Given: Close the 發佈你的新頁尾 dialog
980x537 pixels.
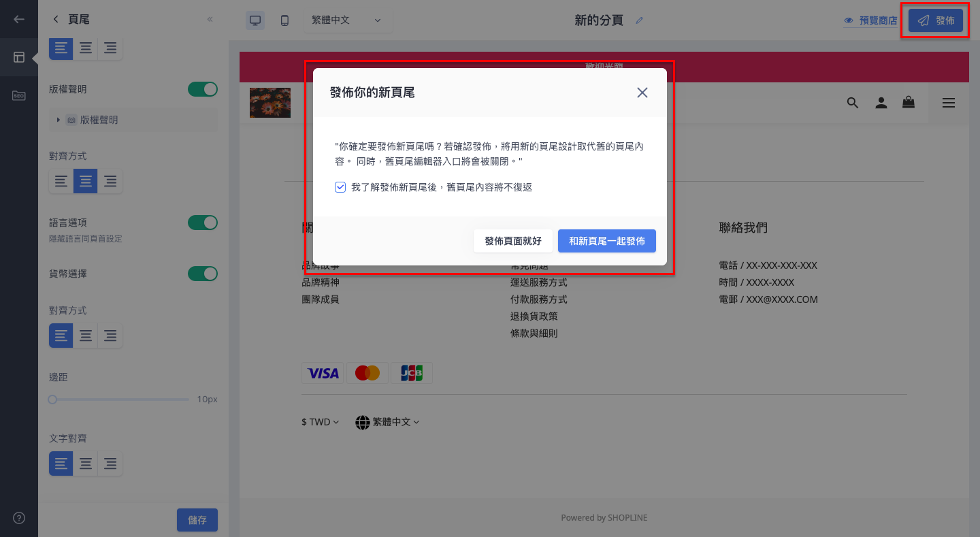Looking at the screenshot, I should [x=642, y=93].
